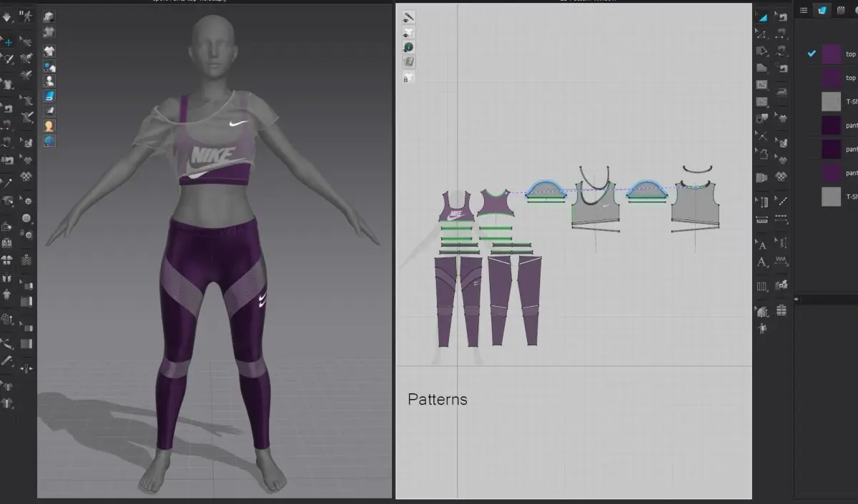The width and height of the screenshot is (858, 504).
Task: Select the grey T-shirt back pattern piece on far right
Action: (x=695, y=204)
